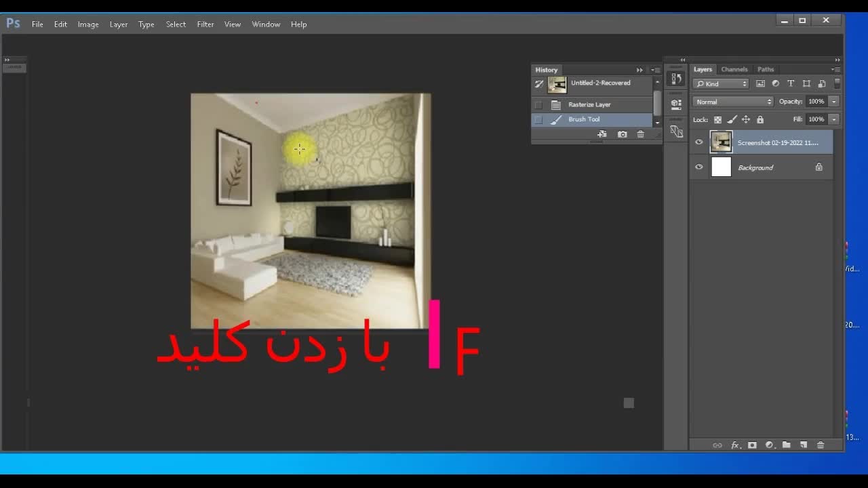Create new snapshot camera icon in History
Screen dimensions: 868x488
[623, 134]
